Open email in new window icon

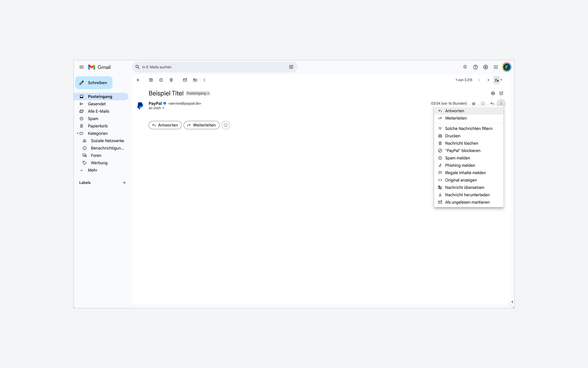pos(501,93)
